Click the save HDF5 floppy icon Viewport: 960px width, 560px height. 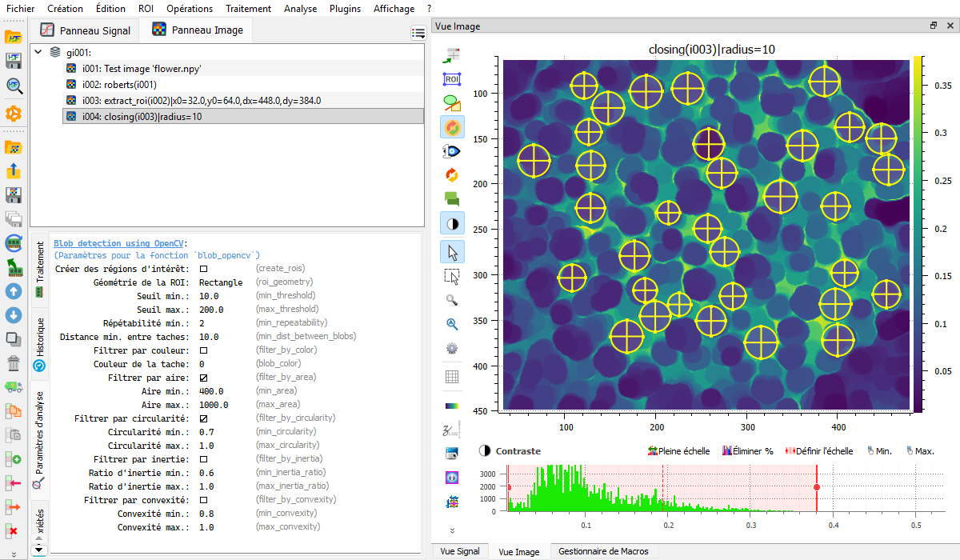[13, 61]
